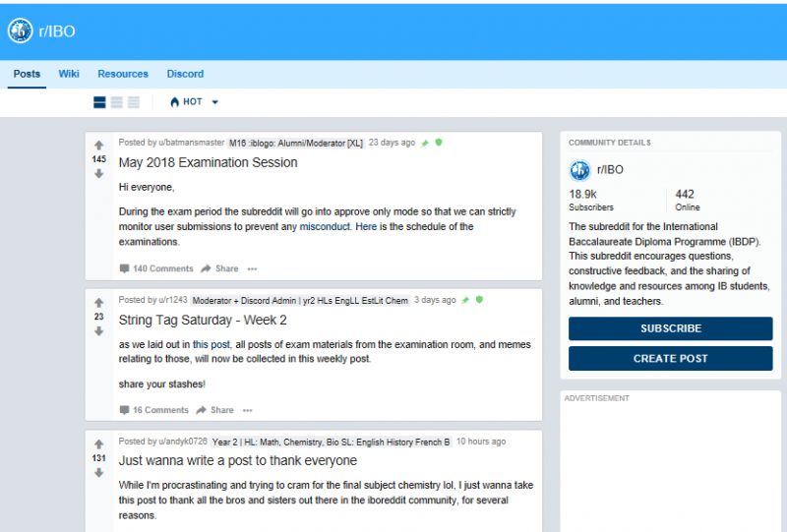The height and width of the screenshot is (532, 787).
Task: Click the Moderator + Discord Admin flair
Action: click(300, 301)
